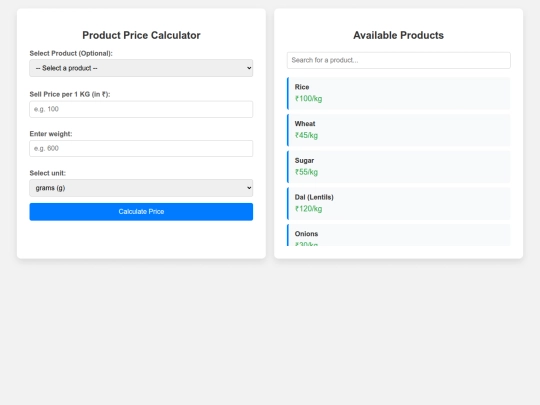This screenshot has height=405, width=540.
Task: Click the Select unit dropdown arrow
Action: pos(249,188)
